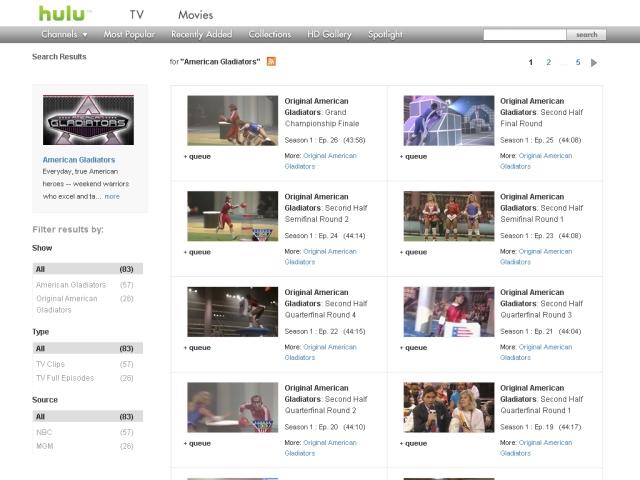This screenshot has height=480, width=640.
Task: Filter shows by Original American Gladiators (26)
Action: [x=85, y=304]
